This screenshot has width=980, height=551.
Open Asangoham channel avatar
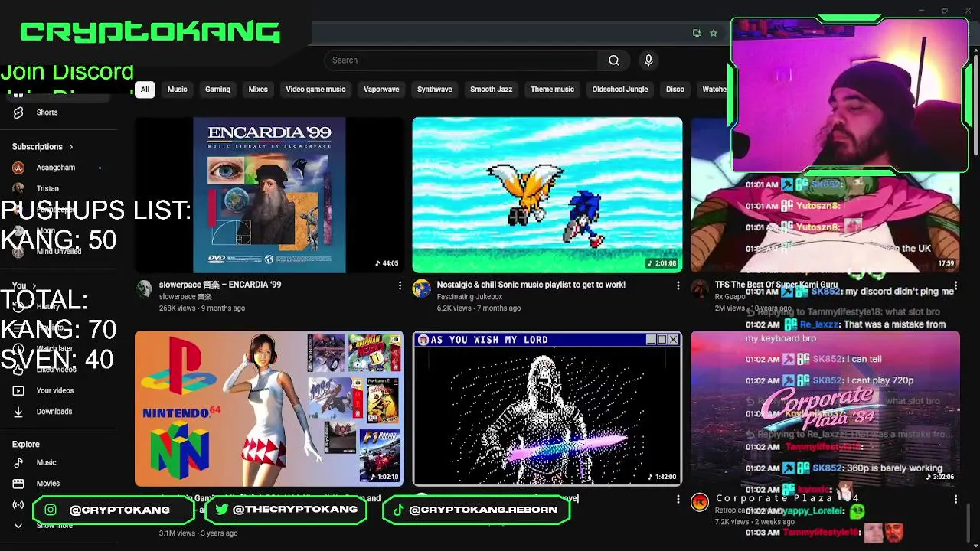(18, 168)
